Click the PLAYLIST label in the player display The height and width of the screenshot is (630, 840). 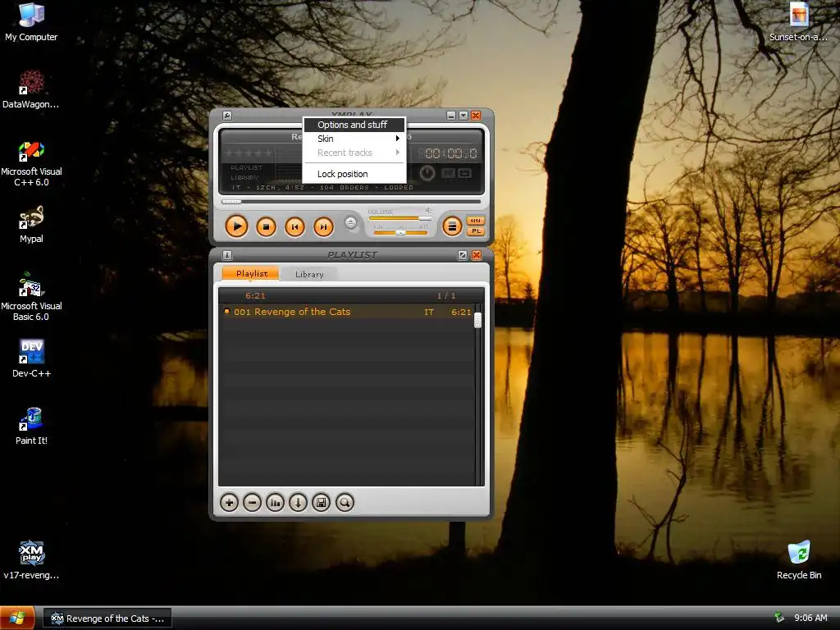(x=246, y=167)
